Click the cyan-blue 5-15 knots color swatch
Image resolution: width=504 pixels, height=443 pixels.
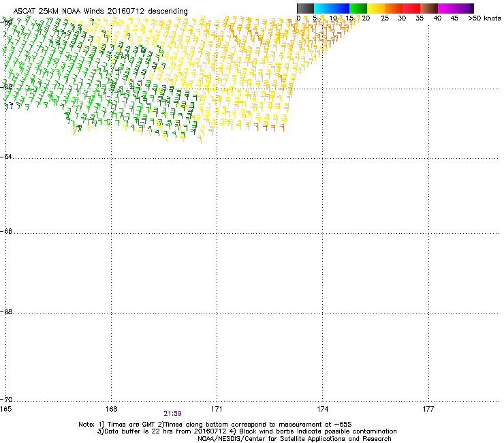[x=332, y=8]
